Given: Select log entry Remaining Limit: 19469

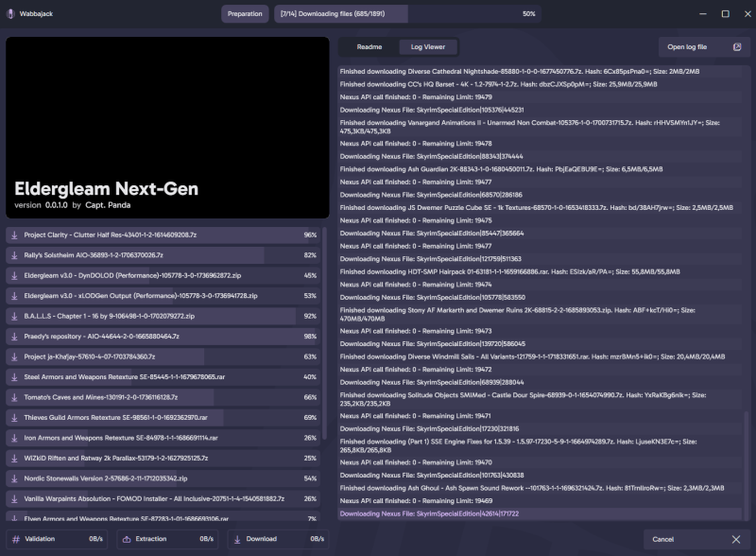Looking at the screenshot, I should [540, 501].
